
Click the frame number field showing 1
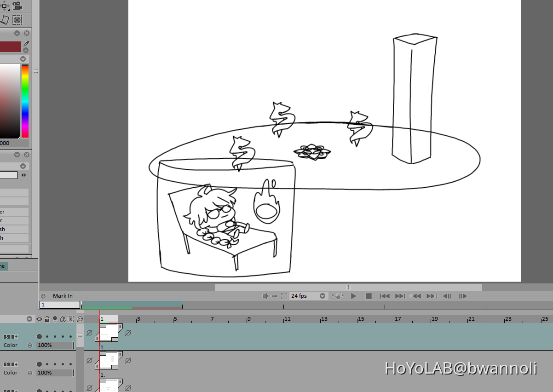point(59,304)
